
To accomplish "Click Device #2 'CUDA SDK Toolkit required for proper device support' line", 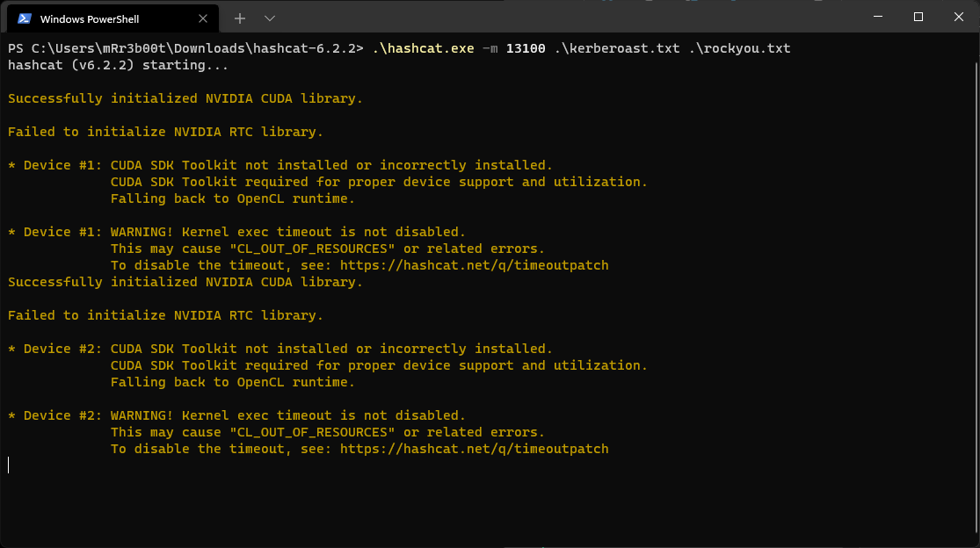I will pos(379,365).
